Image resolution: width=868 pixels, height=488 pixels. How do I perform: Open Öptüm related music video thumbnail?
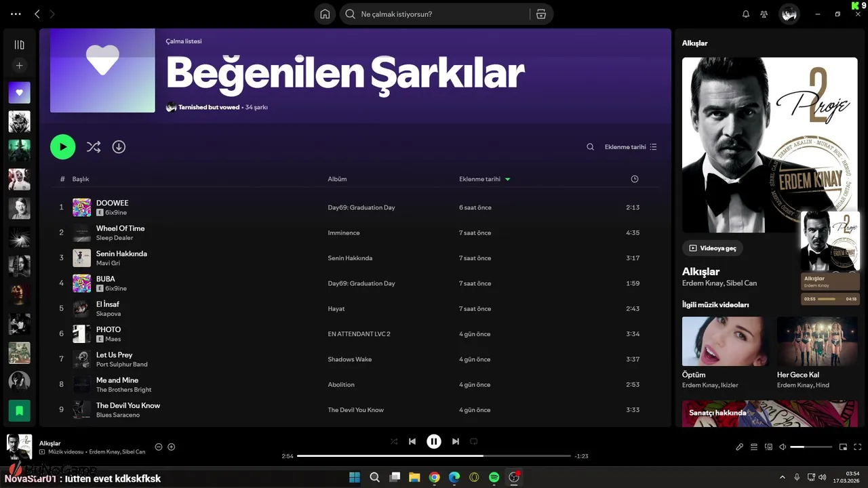click(x=726, y=342)
